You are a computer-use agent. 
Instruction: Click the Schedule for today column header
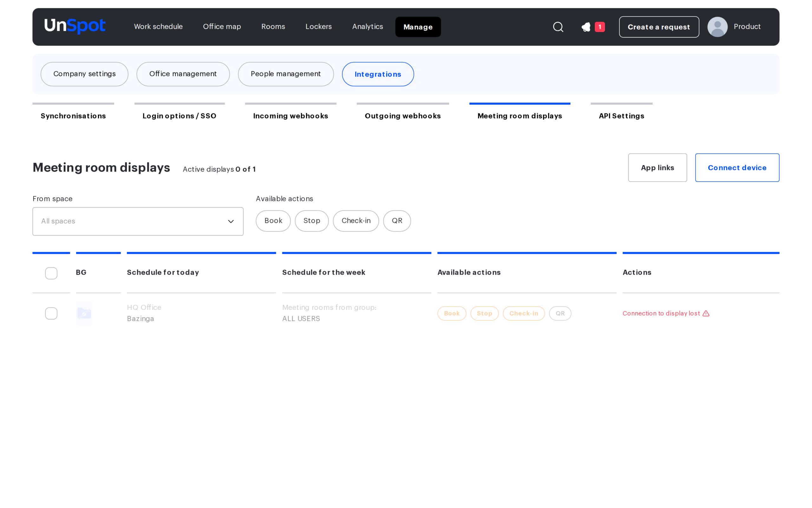(163, 272)
